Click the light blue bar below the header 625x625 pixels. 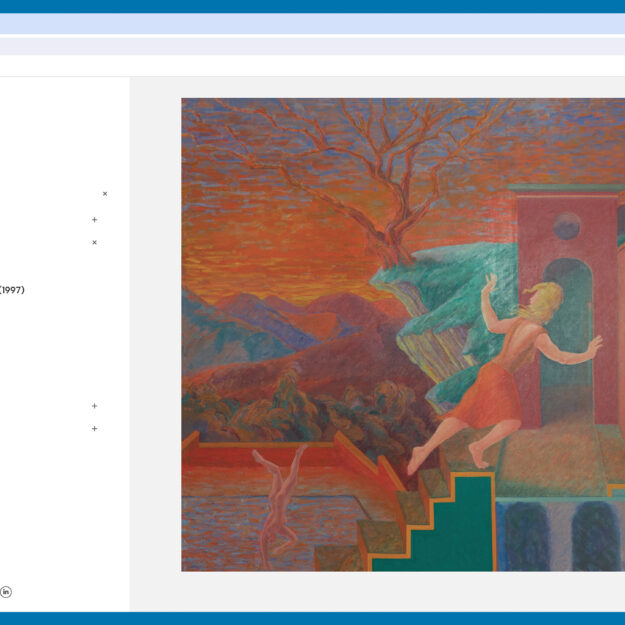[x=312, y=24]
